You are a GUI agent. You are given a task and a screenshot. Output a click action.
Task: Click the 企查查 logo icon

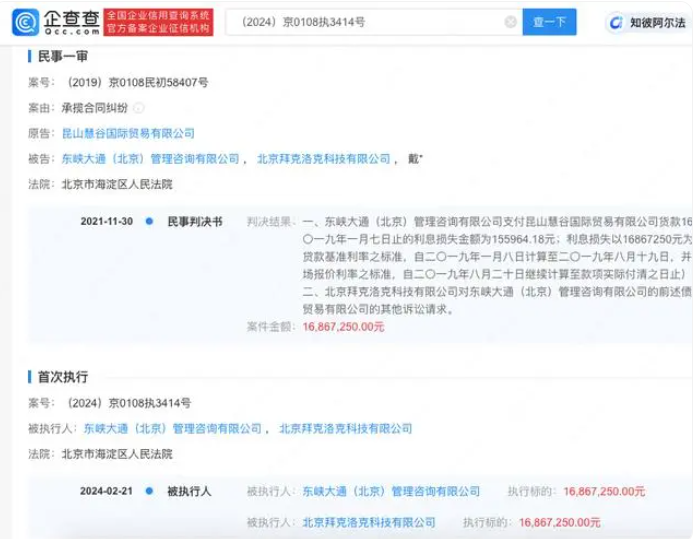pyautogui.click(x=25, y=22)
